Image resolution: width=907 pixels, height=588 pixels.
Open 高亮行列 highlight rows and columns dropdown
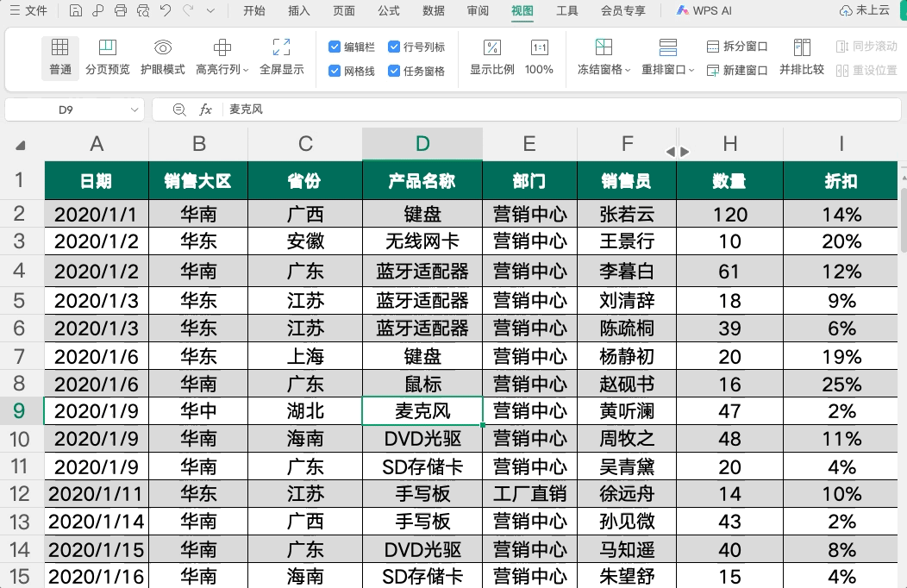[222, 57]
